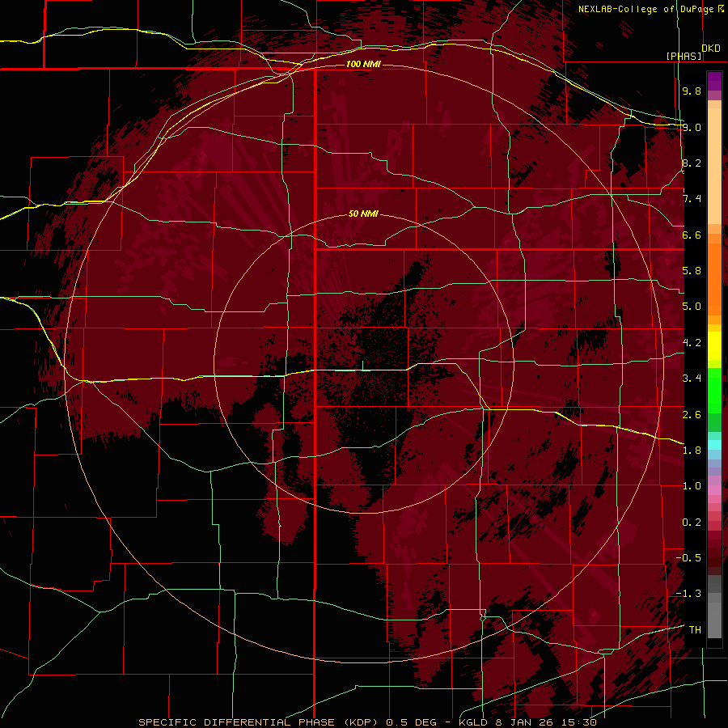This screenshot has width=728, height=728.
Task: Click the 5.8 scale value
Action: tap(692, 271)
